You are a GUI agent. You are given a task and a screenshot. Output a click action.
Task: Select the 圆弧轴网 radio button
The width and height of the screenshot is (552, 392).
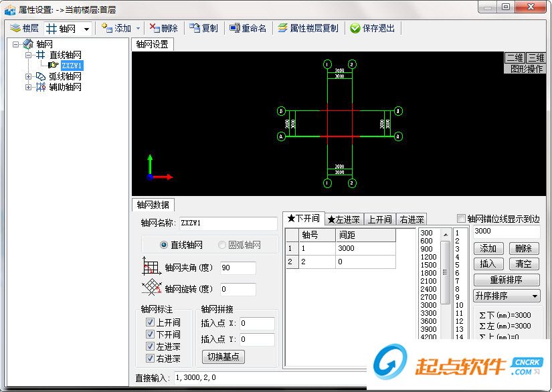tap(221, 245)
